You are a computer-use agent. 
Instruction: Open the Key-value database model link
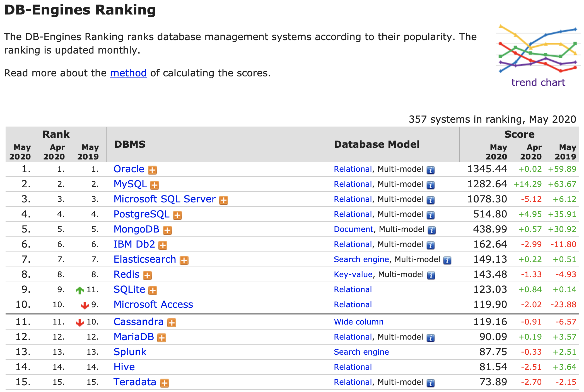(353, 274)
